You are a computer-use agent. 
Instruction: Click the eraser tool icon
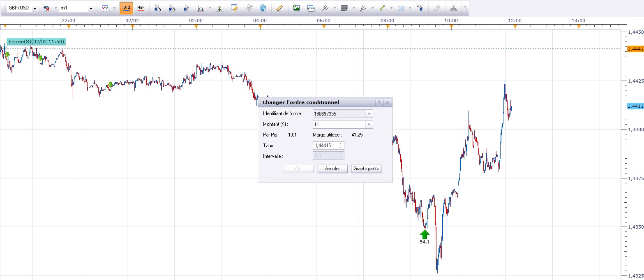tap(437, 8)
